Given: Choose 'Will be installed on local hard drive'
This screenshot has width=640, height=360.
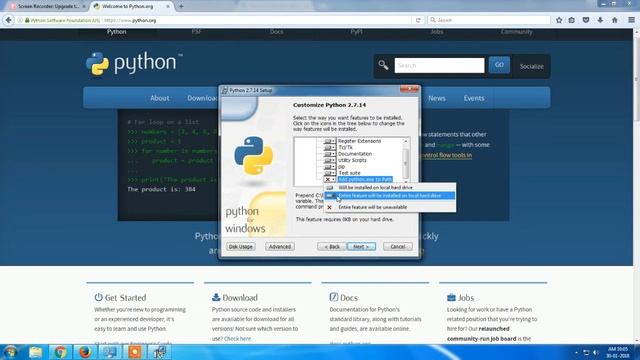Looking at the screenshot, I should tap(390, 188).
